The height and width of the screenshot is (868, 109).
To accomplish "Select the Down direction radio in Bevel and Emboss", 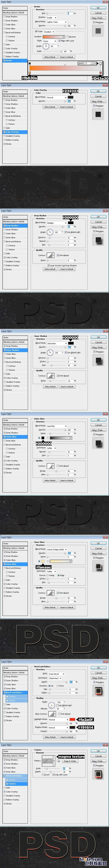I will (x=58, y=686).
